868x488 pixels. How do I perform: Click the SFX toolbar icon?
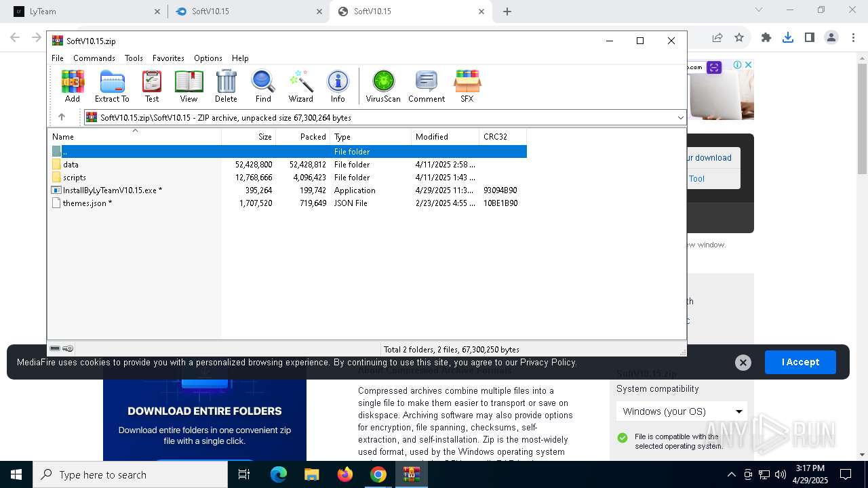tap(467, 86)
